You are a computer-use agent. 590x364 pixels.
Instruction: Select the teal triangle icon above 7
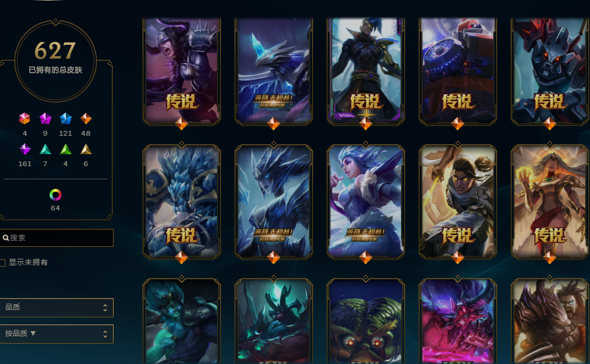click(45, 149)
